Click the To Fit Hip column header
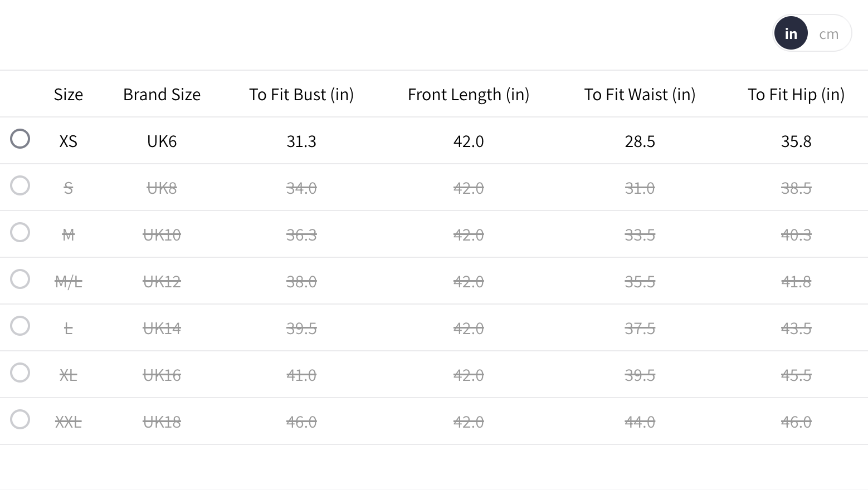Image resolution: width=868 pixels, height=490 pixels. point(796,95)
